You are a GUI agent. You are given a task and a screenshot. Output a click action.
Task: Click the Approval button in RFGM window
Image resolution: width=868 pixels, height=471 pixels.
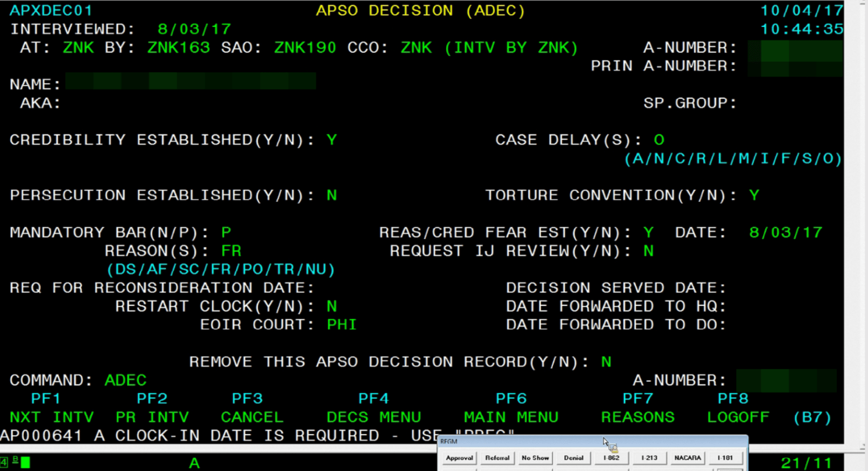pyautogui.click(x=459, y=457)
